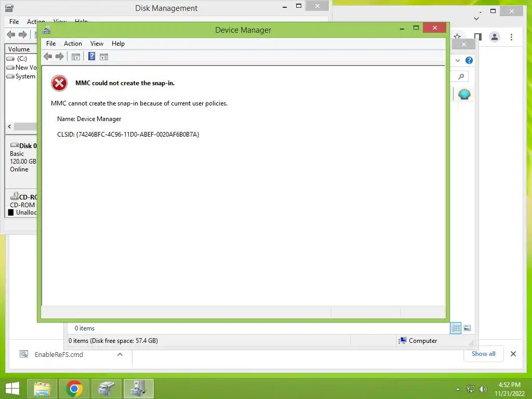Expand the Explorer ribbon chevron
The image size is (532, 399).
[x=457, y=60]
